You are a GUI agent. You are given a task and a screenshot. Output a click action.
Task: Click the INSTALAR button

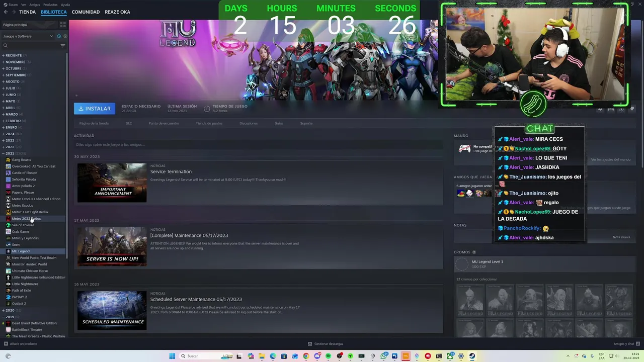point(95,109)
